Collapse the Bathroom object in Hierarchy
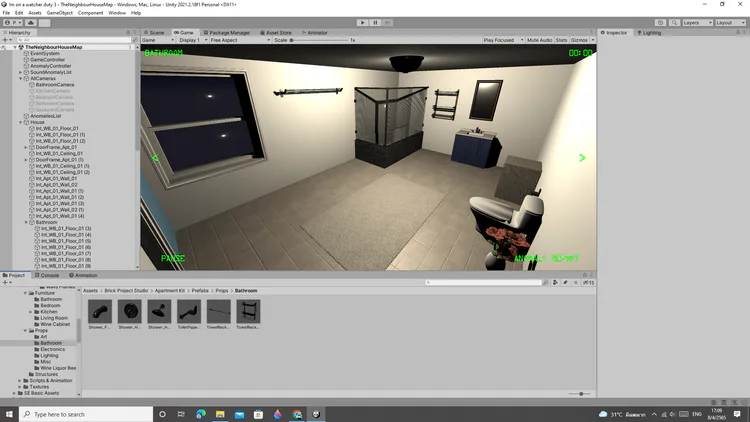 pyautogui.click(x=26, y=222)
